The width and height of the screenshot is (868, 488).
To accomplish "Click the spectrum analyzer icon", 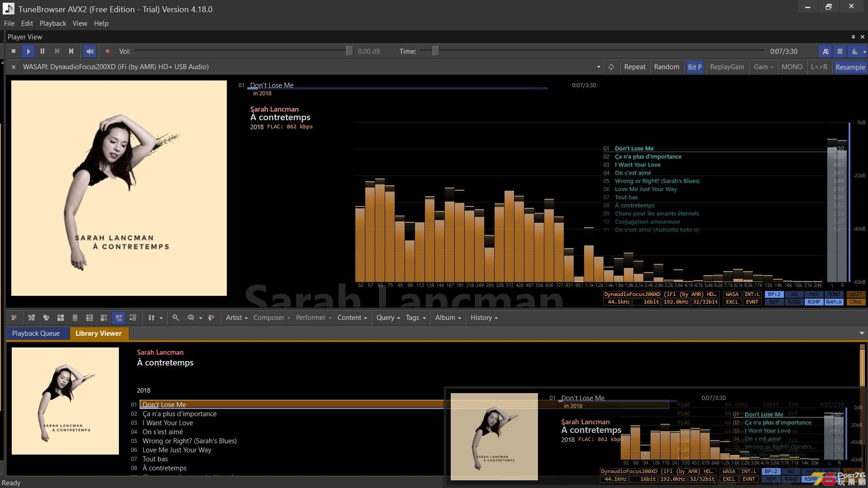I will (854, 52).
